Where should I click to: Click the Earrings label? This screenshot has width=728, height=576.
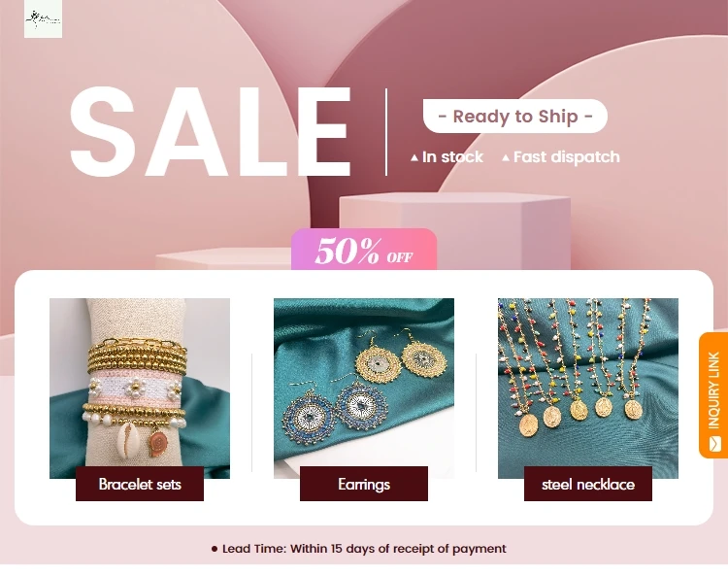pyautogui.click(x=364, y=484)
